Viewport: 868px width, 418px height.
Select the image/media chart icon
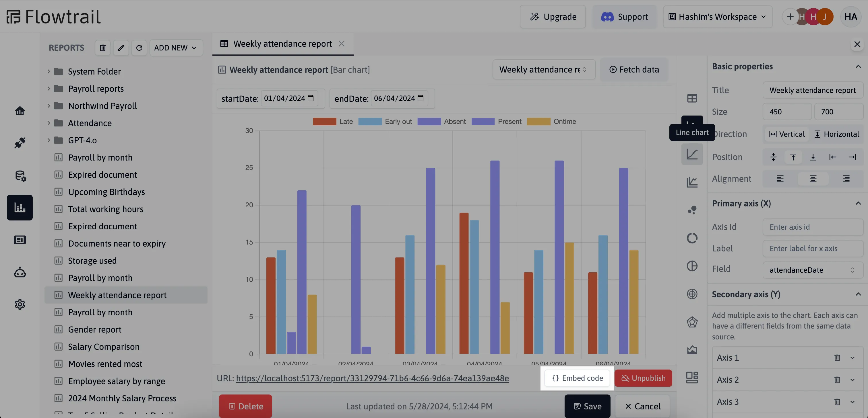pos(692,349)
